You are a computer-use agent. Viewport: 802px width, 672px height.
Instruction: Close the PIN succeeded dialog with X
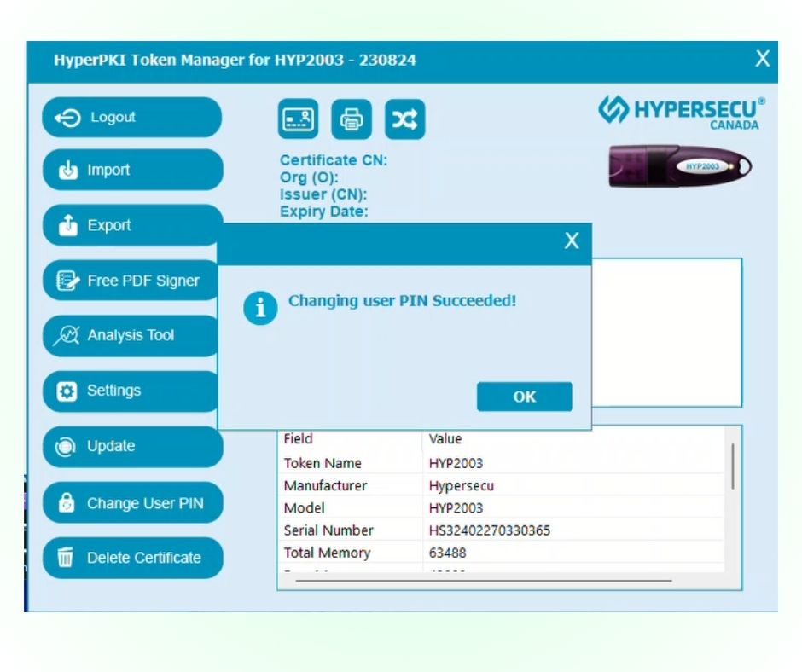point(572,240)
